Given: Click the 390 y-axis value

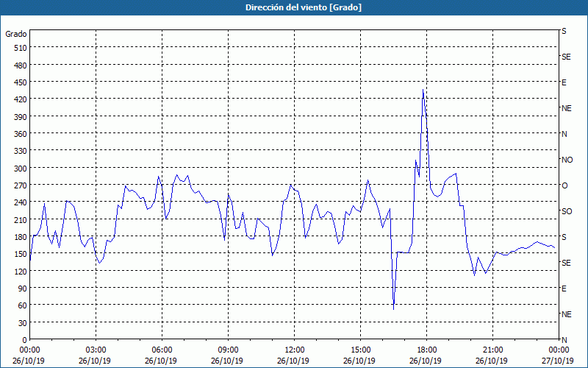Looking at the screenshot, I should (x=21, y=117).
